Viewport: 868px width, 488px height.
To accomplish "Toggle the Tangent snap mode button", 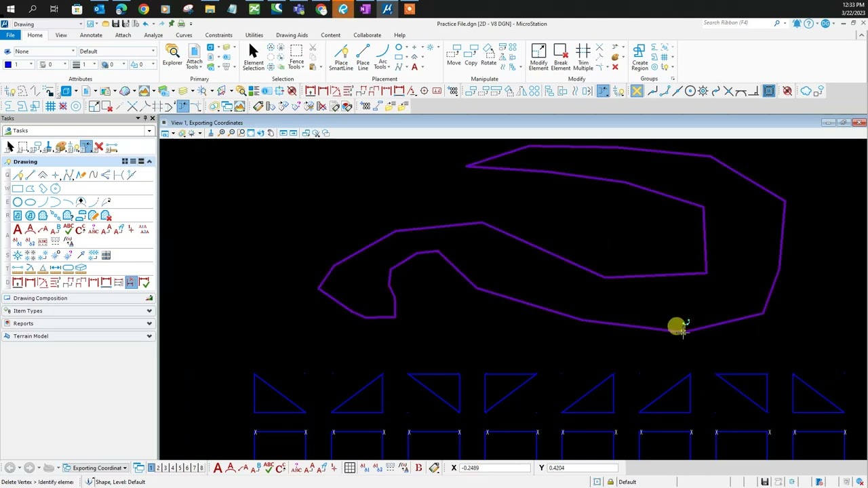I will (741, 91).
